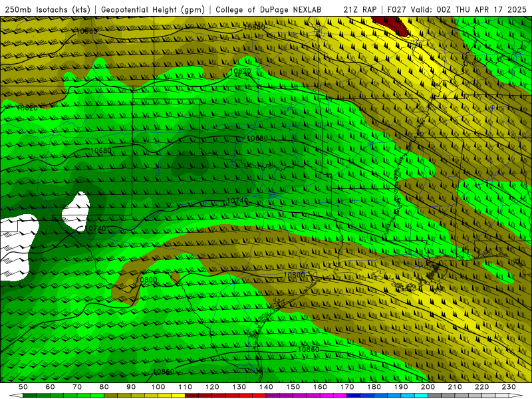Image resolution: width=532 pixels, height=399 pixels.
Task: Click the small white sub-50 knot patch on the map
Action: click(x=76, y=212)
